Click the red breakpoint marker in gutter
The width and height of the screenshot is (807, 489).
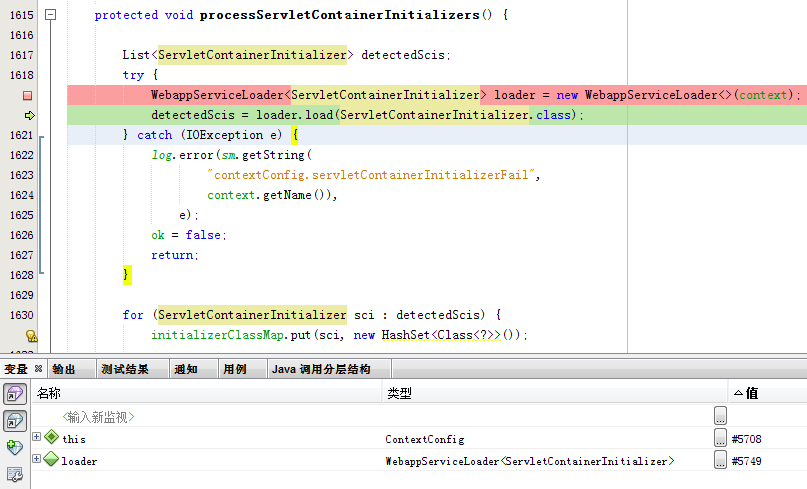pyautogui.click(x=27, y=96)
